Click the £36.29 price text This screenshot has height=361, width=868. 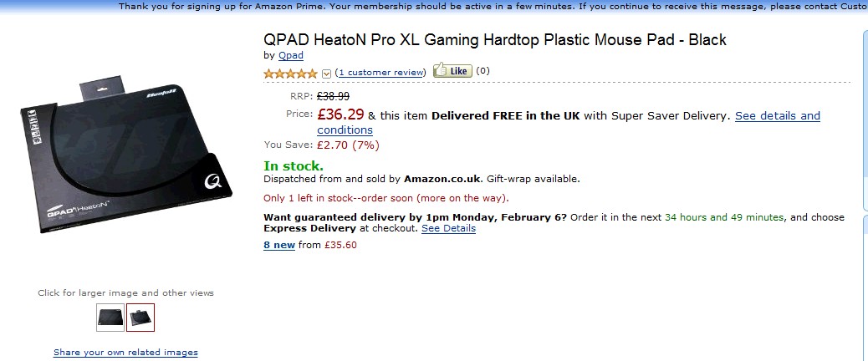click(x=340, y=114)
